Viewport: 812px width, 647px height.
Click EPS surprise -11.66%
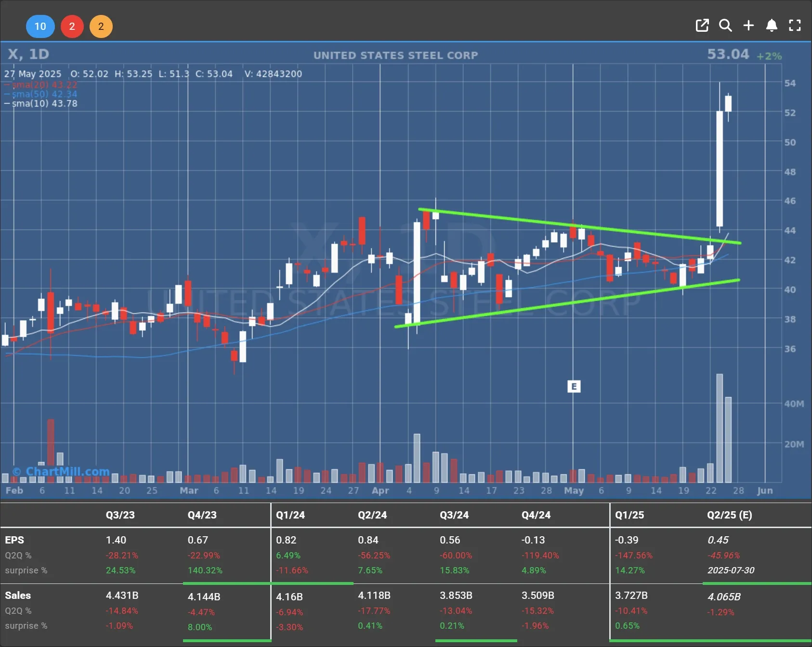[292, 570]
